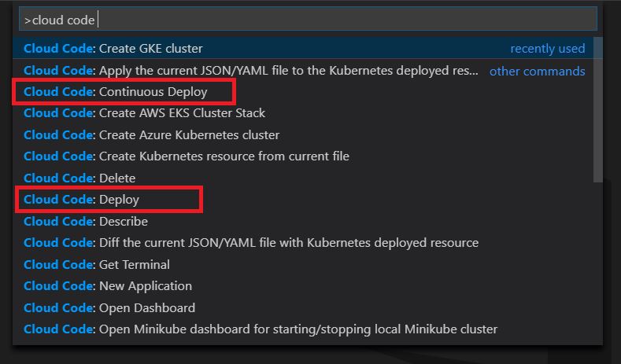
Task: Click the command palette search input
Action: [x=308, y=20]
